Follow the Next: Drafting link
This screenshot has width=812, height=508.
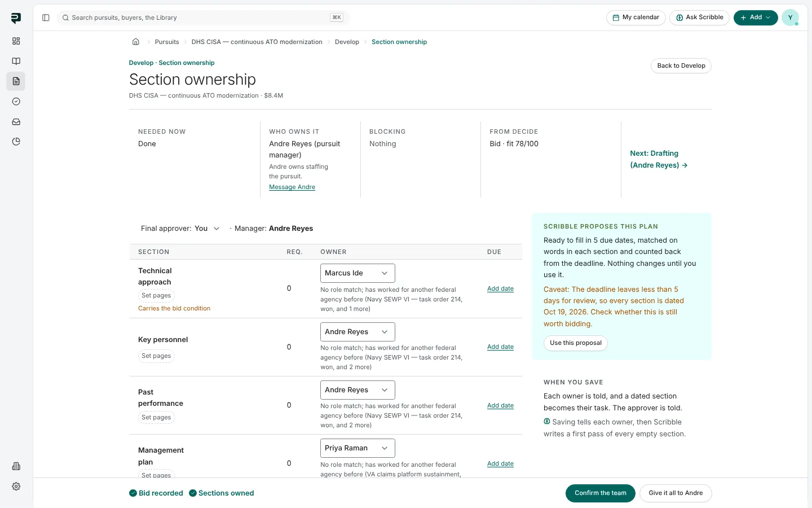pos(659,159)
